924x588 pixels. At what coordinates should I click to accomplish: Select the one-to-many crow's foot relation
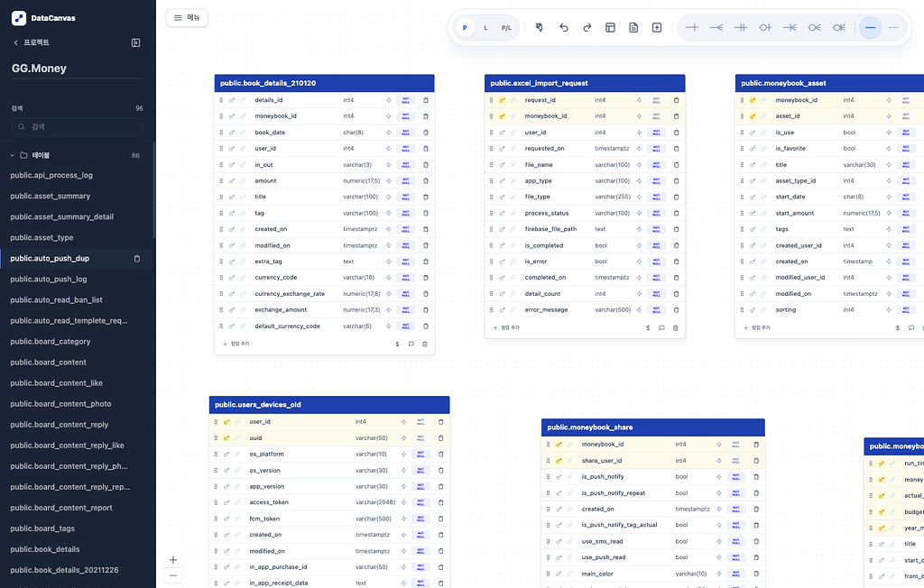click(x=716, y=28)
